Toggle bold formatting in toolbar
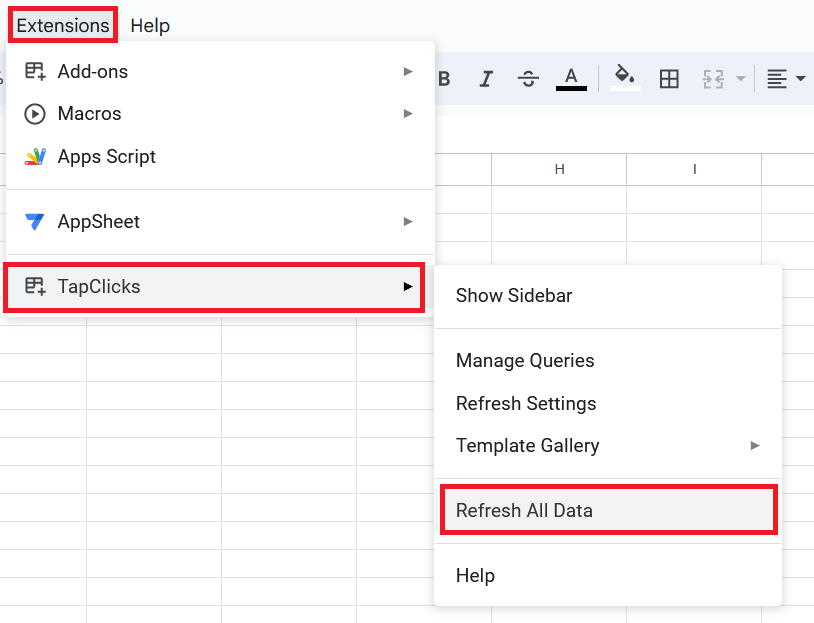 (444, 79)
